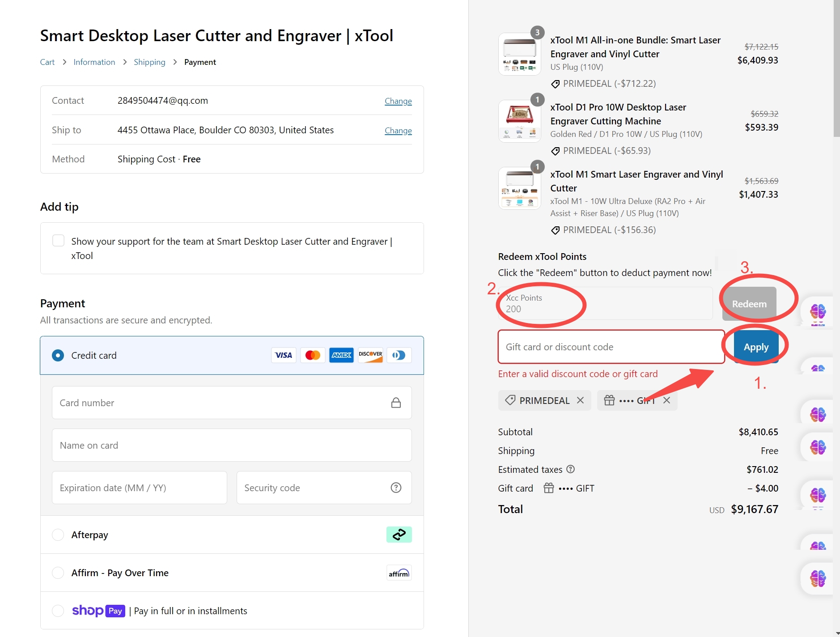
Task: Open the xTool M1 Smart Laser Engraver thumbnail
Action: pyautogui.click(x=520, y=188)
